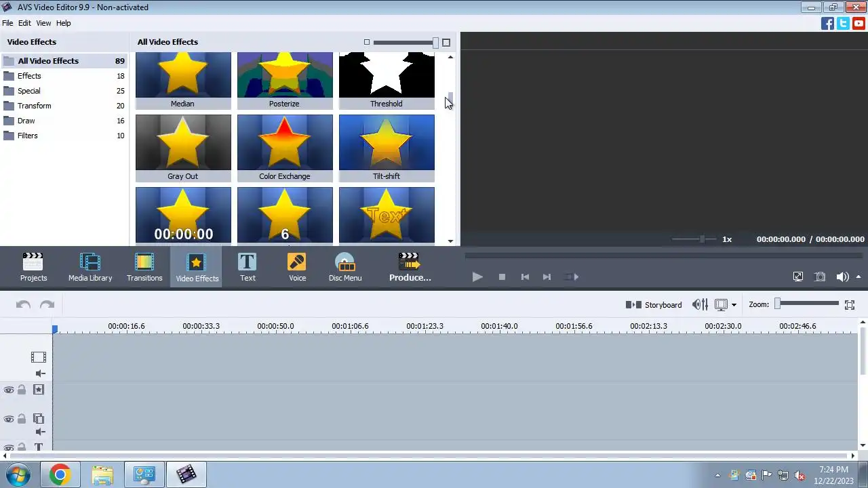
Task: Click the Redo arrow in timeline toolbar
Action: click(47, 305)
